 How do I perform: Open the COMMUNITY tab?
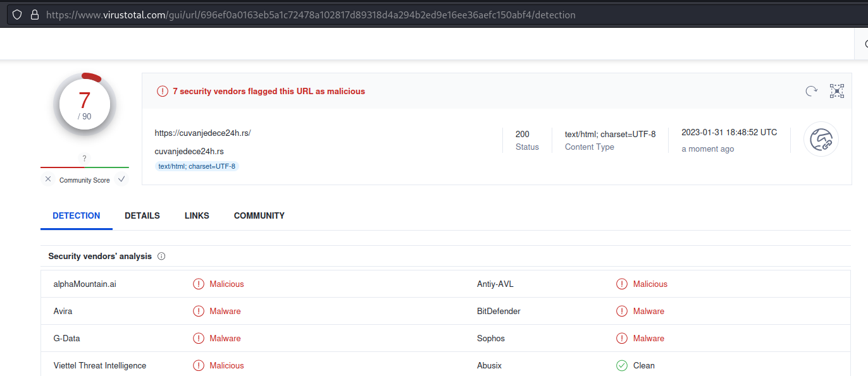click(259, 215)
